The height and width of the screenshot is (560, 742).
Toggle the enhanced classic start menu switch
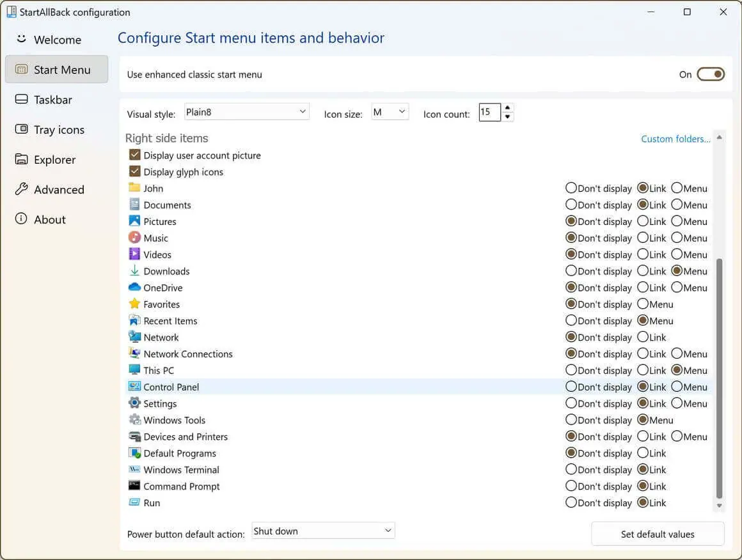click(x=710, y=74)
